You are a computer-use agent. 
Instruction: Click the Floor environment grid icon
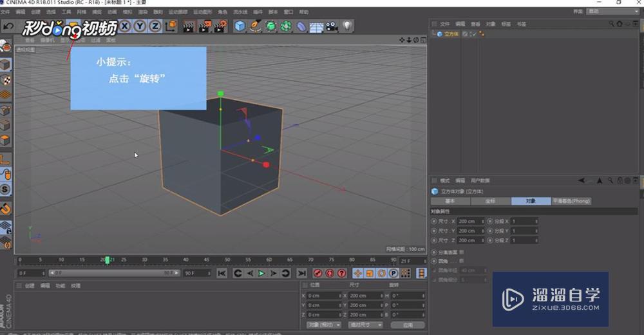pos(316,28)
